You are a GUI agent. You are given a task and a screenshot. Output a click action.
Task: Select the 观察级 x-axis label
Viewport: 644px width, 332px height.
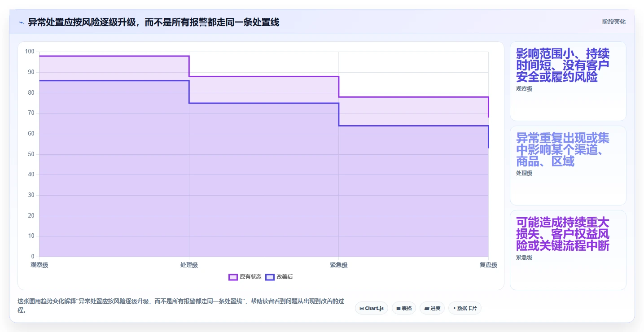(x=39, y=265)
